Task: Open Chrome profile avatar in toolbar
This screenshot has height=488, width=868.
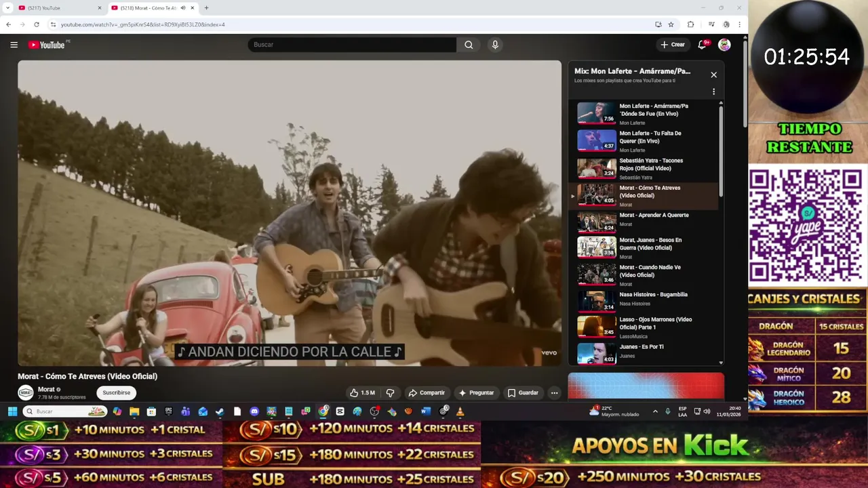Action: (x=726, y=24)
